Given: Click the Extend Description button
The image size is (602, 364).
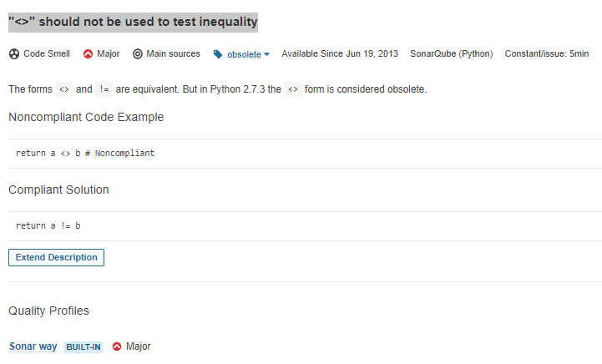Looking at the screenshot, I should pyautogui.click(x=56, y=257).
